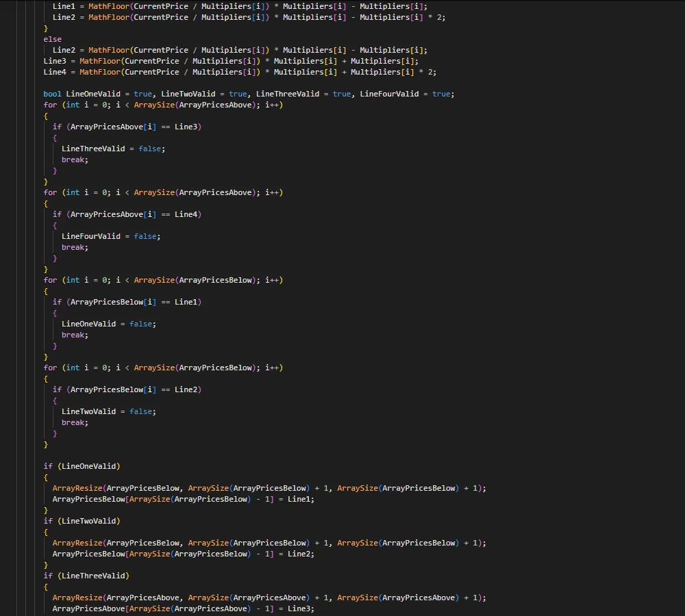Image resolution: width=685 pixels, height=616 pixels.
Task: Click "LineThreeValid = false;" assignment statement
Action: pyautogui.click(x=113, y=149)
